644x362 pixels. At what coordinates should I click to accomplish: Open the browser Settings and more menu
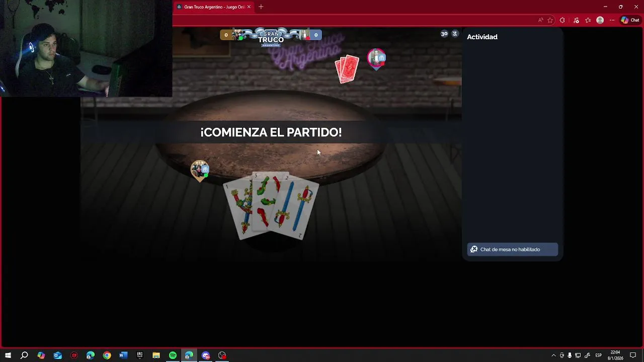pyautogui.click(x=612, y=20)
